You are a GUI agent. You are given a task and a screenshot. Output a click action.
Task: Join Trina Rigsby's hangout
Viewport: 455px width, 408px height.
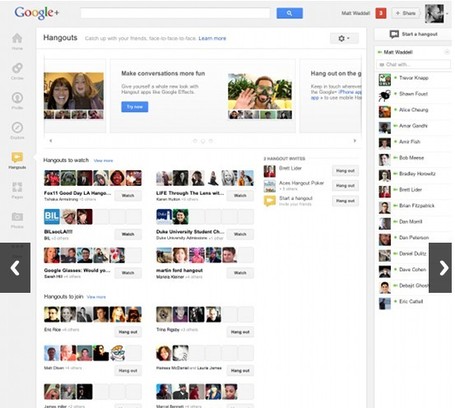(x=240, y=332)
